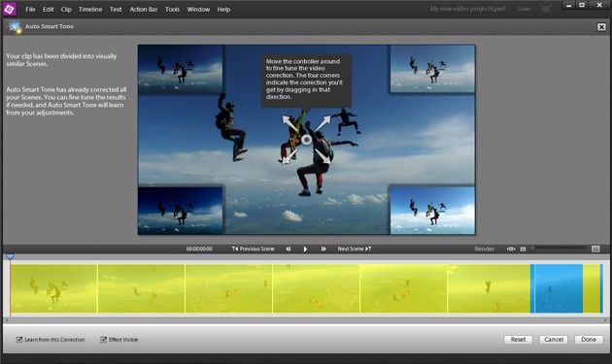Select the blue highlighted scene in timeline
The height and width of the screenshot is (364, 612).
[557, 288]
